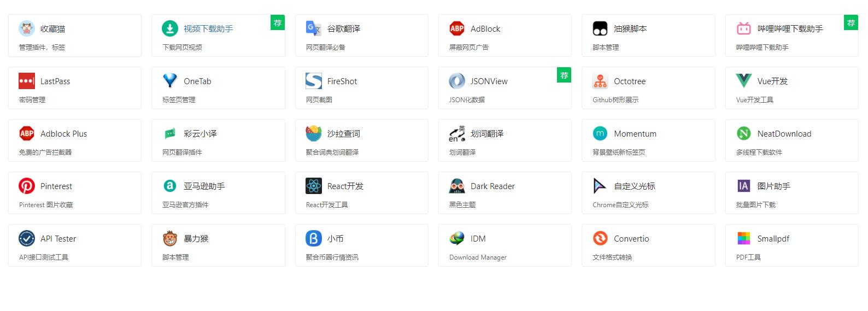Click the pink 哔哩哔哩下载助手 TV icon
868x311 pixels.
point(744,28)
